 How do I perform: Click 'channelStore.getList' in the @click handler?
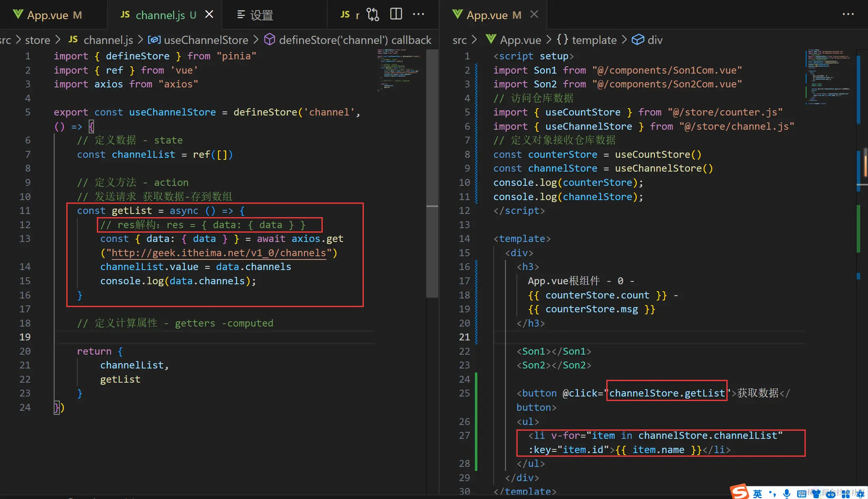667,393
